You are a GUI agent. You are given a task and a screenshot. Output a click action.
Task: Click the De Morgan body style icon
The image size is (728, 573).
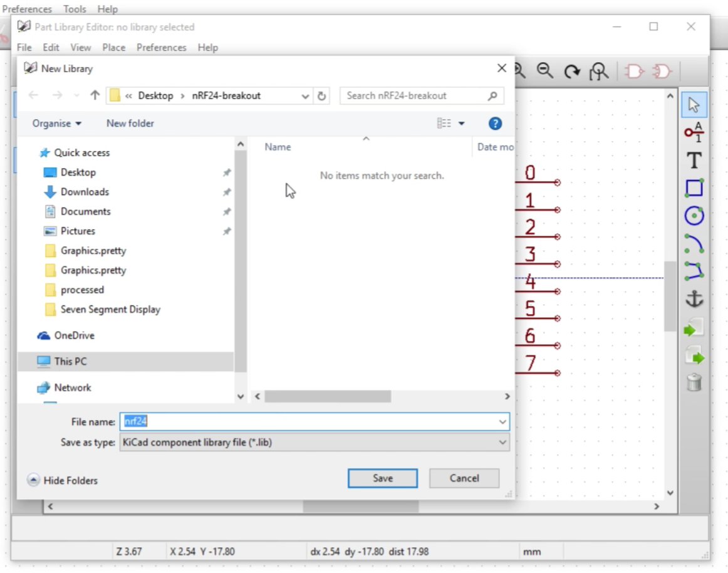(662, 71)
